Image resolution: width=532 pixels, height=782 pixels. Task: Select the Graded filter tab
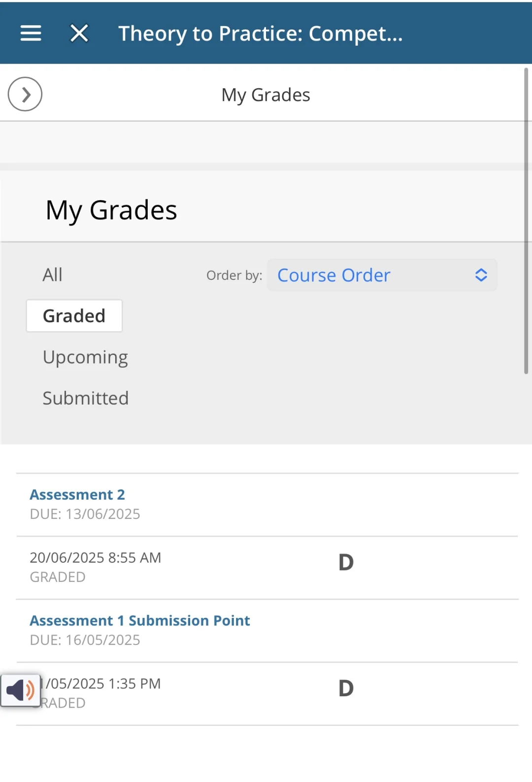tap(74, 316)
